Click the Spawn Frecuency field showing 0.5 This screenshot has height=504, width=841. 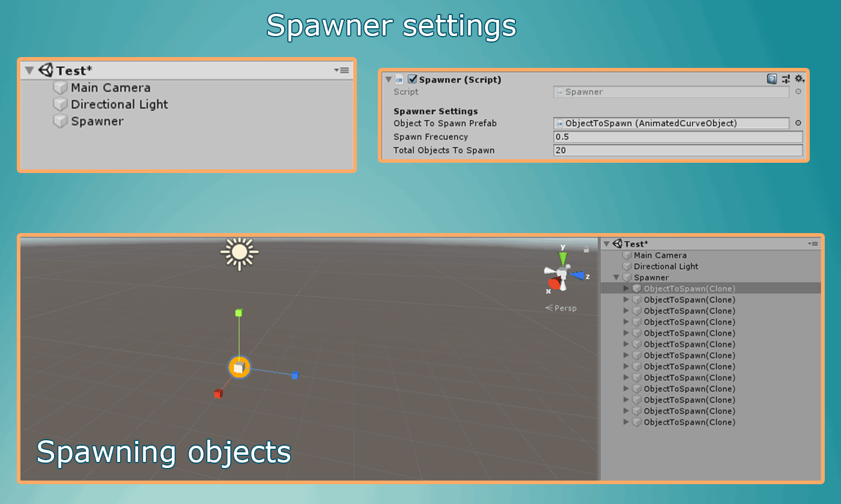click(678, 137)
